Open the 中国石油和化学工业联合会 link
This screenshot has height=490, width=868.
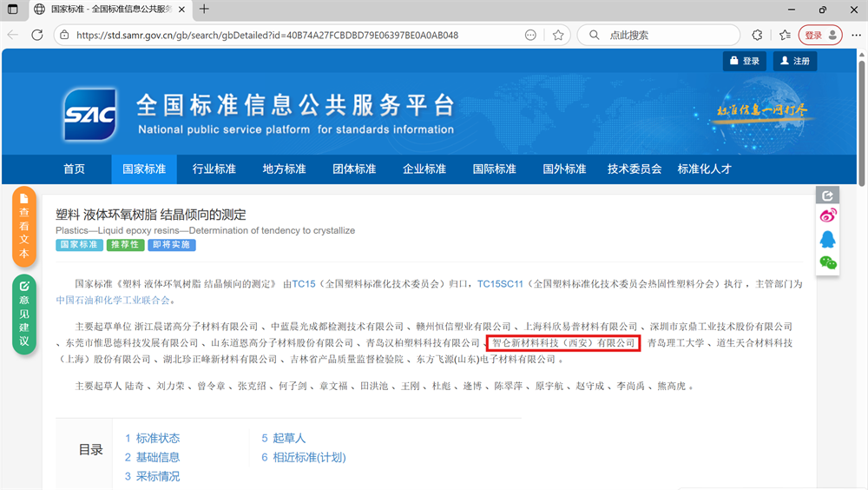114,300
